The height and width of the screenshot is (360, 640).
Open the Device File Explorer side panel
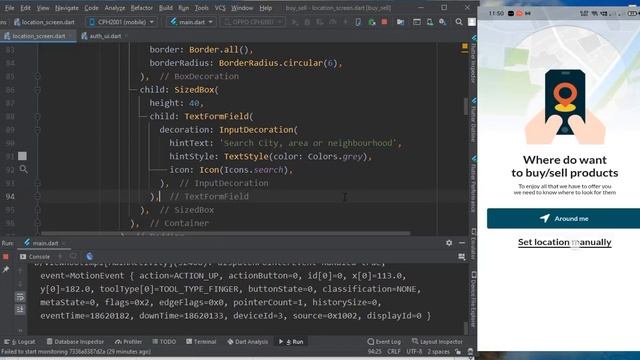[473, 299]
